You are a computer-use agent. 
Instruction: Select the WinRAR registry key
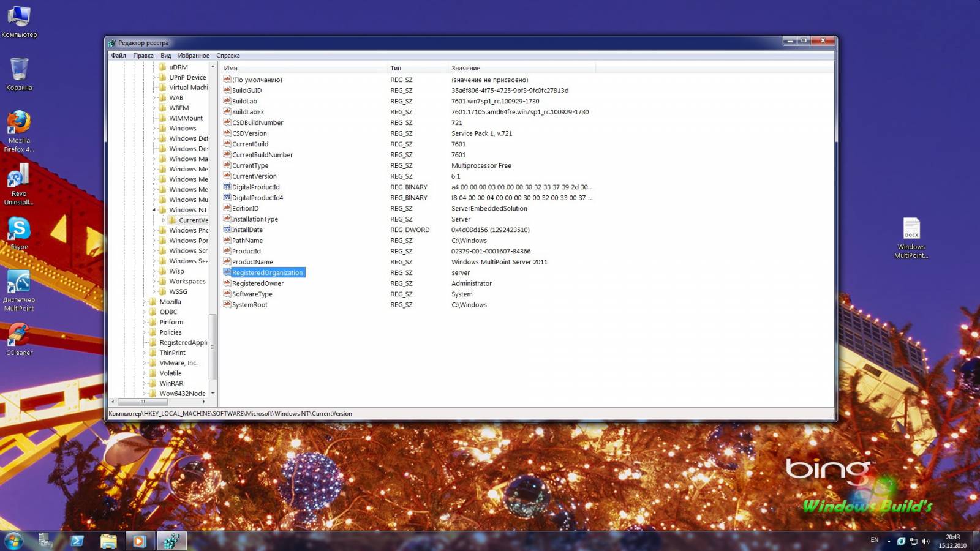pos(171,383)
